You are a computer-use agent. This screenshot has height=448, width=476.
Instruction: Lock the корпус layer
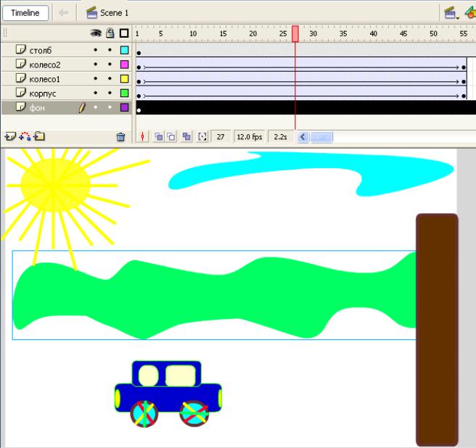(110, 93)
